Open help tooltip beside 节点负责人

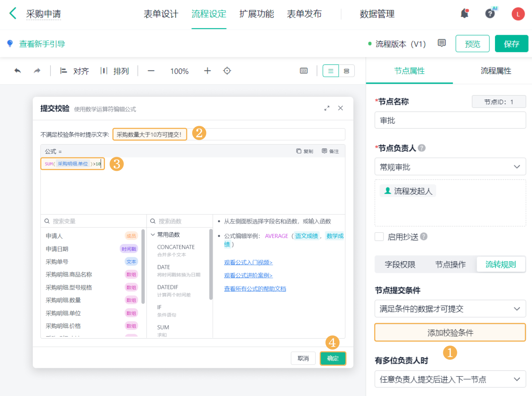pos(422,148)
